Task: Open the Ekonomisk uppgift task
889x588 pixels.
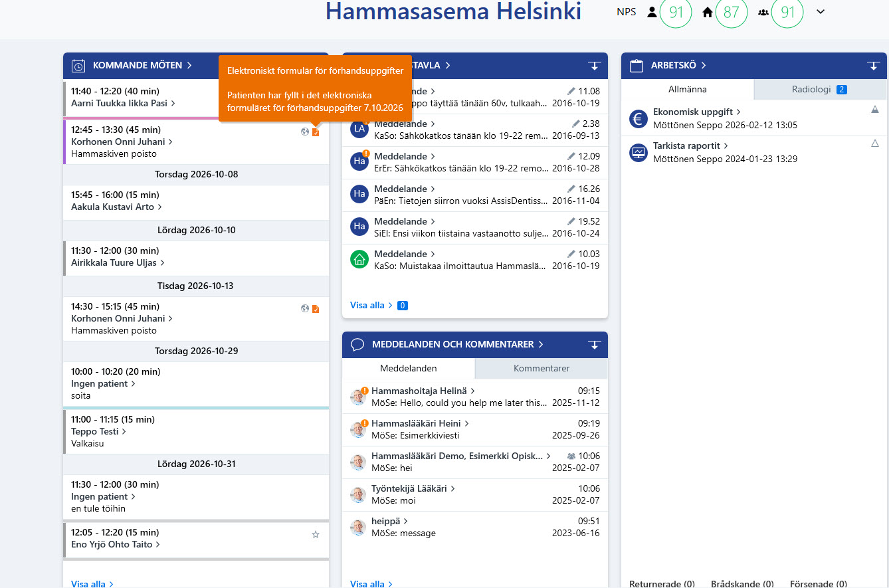Action: (697, 112)
